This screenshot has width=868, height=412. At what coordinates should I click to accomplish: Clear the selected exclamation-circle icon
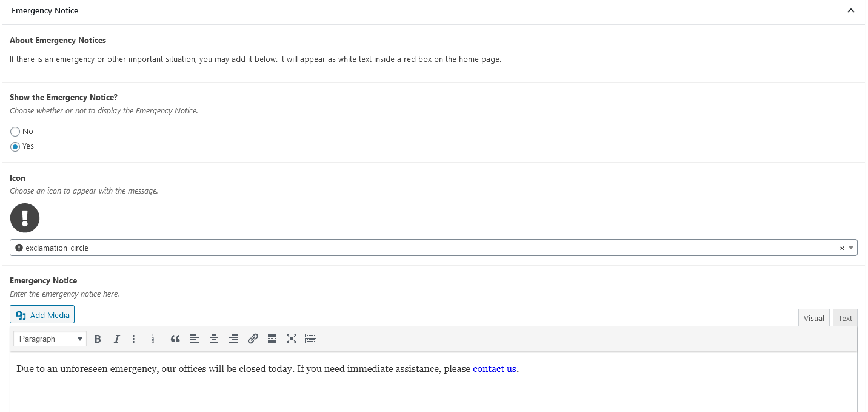pos(842,248)
